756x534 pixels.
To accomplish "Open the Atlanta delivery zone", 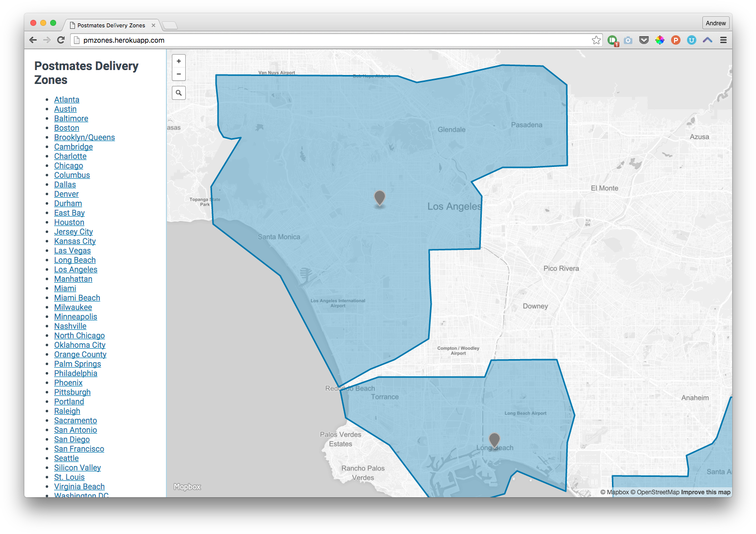I will point(67,100).
